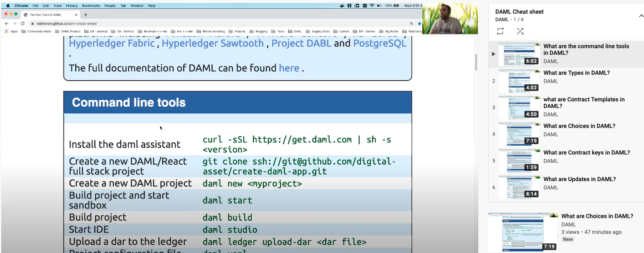This screenshot has height=253, width=644.
Task: Open the DAML Product bookmark folder
Action: (68, 31)
